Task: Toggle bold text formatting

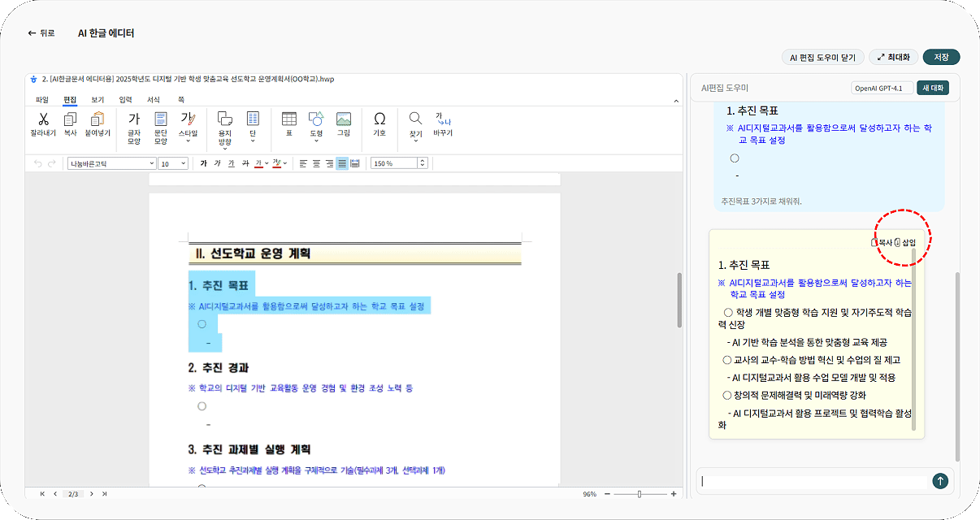Action: click(204, 163)
